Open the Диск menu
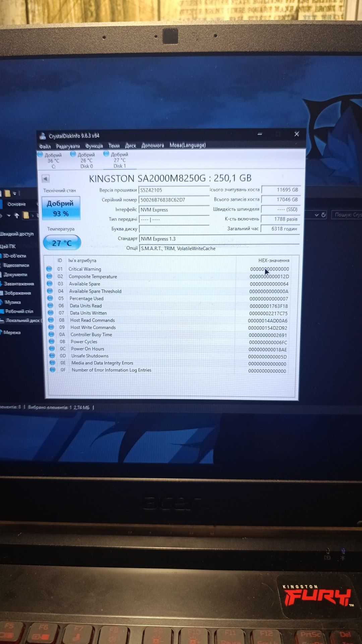The image size is (362, 644). point(130,146)
